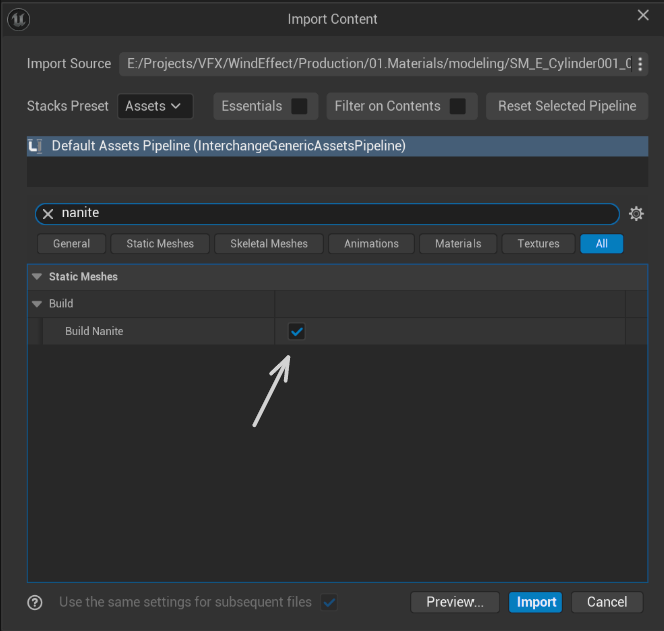Collapse the Build subsection

(37, 304)
